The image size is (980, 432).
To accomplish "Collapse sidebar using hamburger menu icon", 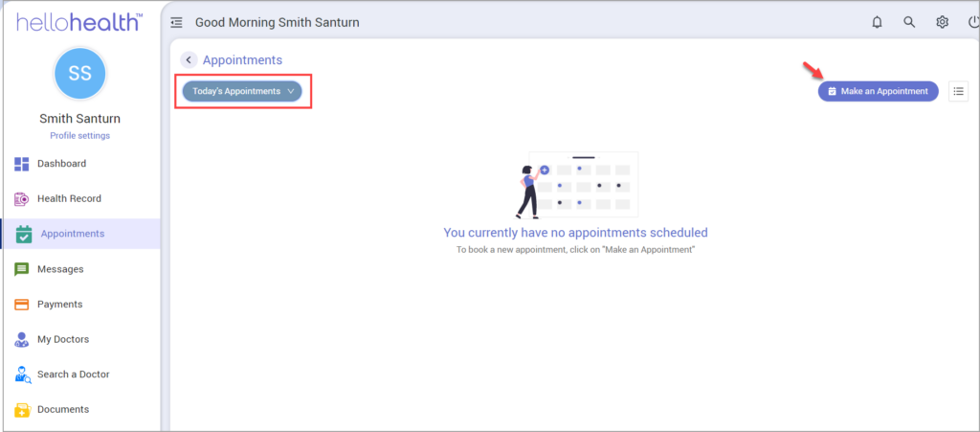I will [x=177, y=22].
